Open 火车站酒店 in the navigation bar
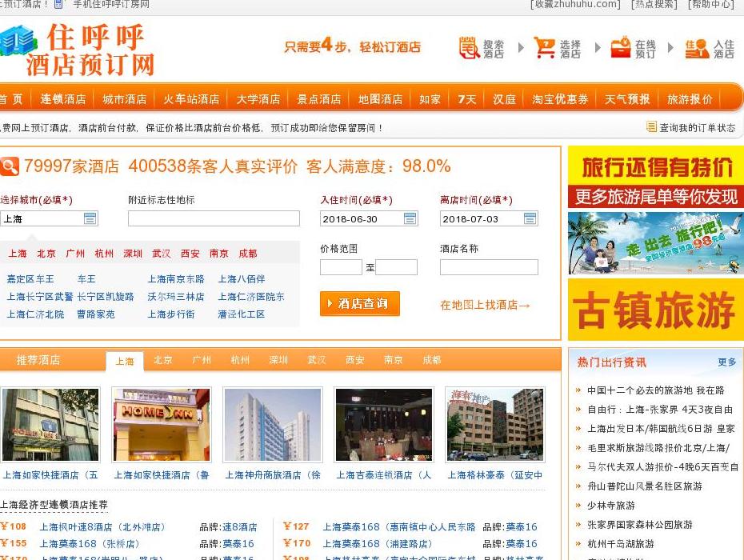The image size is (744, 560). click(191, 98)
